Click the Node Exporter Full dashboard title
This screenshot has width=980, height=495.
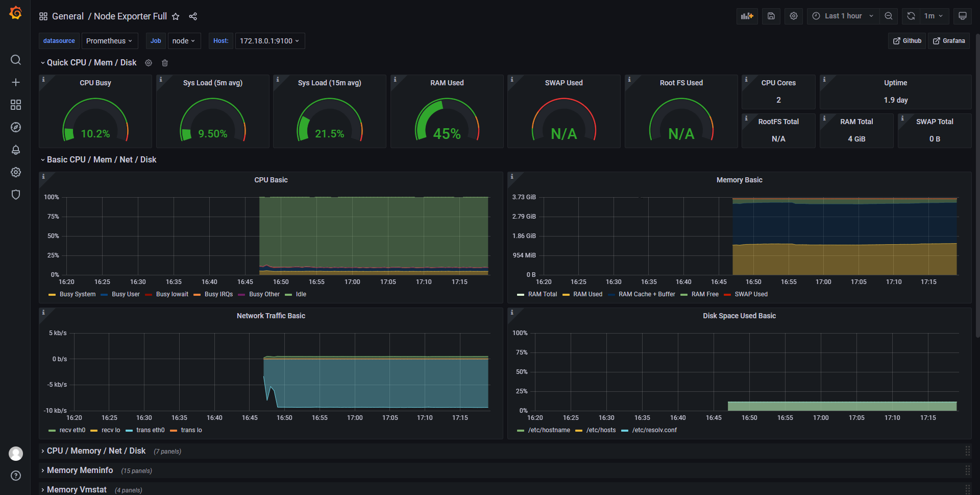(130, 16)
